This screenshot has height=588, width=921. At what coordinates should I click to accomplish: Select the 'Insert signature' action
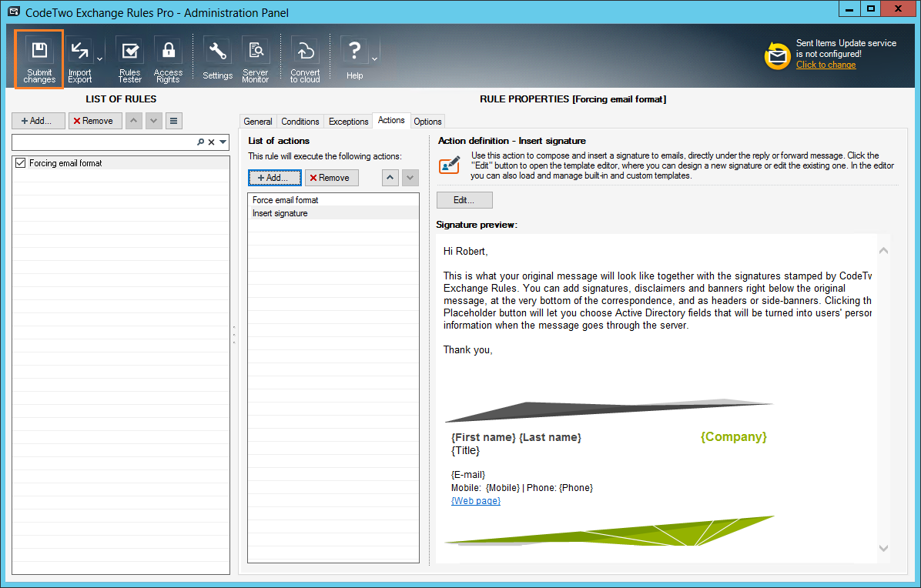[333, 213]
